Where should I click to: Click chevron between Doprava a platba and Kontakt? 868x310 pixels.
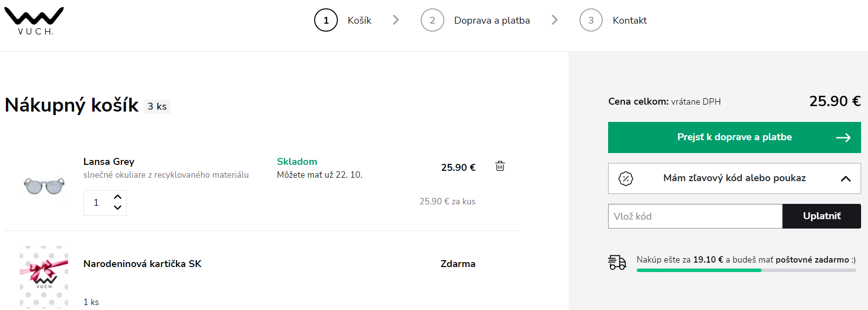tap(555, 20)
